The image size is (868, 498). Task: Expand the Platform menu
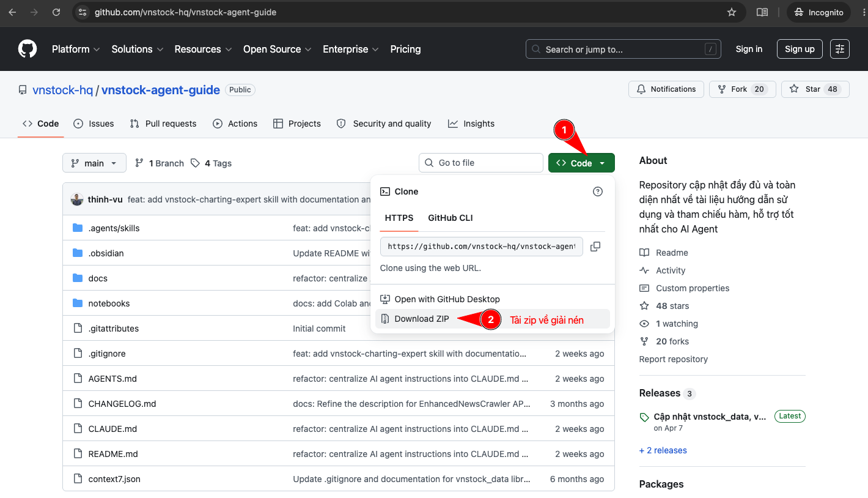click(76, 49)
